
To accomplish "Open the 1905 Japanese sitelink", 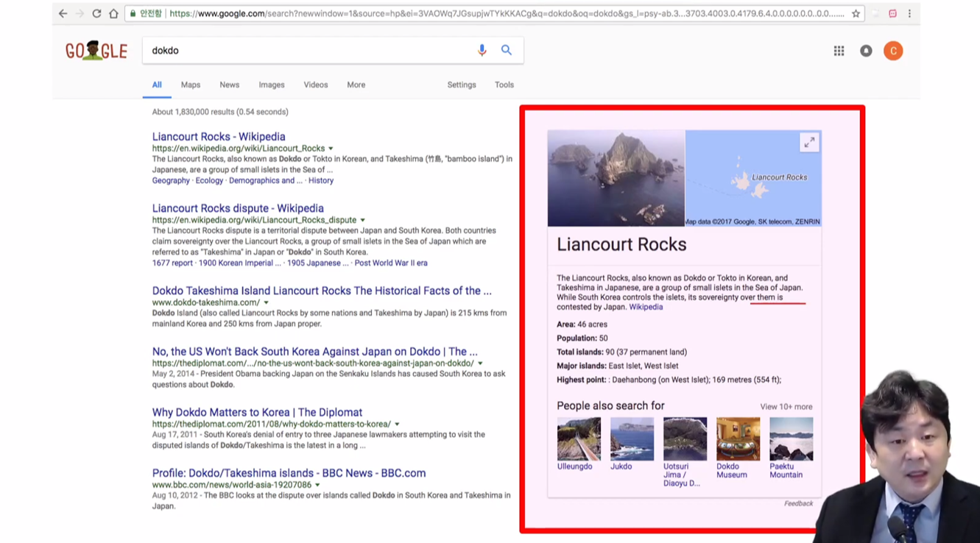I will point(318,263).
